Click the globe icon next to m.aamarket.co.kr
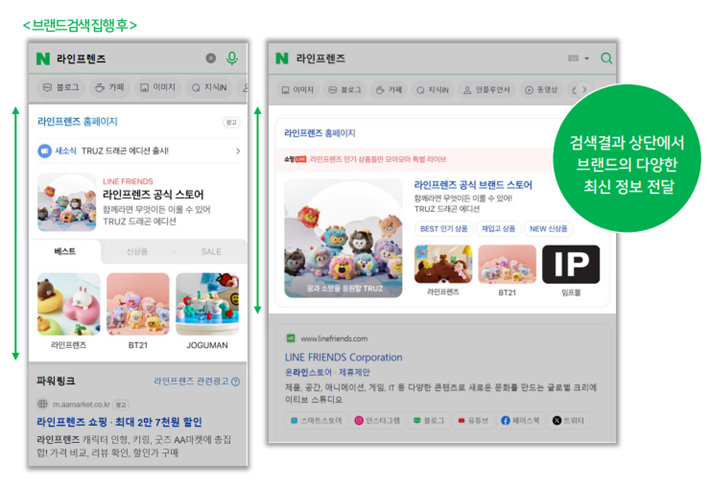 (42, 404)
